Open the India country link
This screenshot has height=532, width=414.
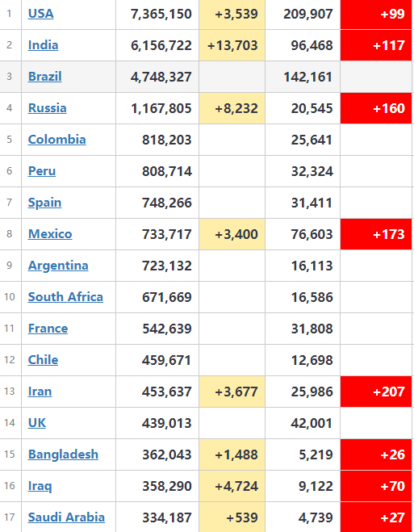[x=43, y=45]
